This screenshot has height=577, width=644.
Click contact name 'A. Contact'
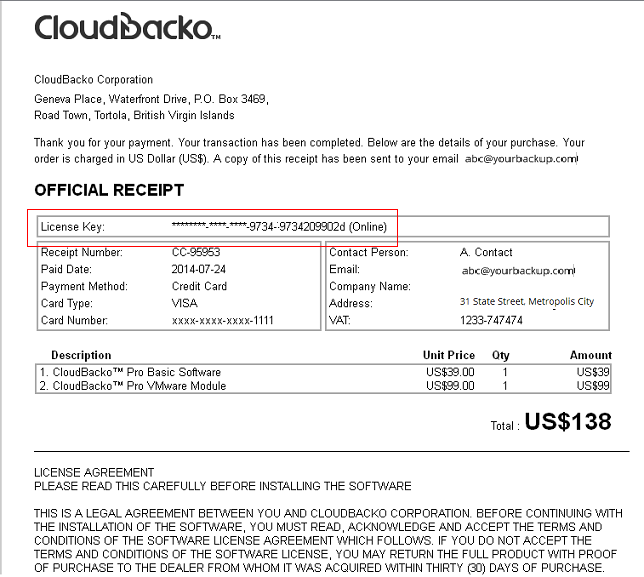click(486, 252)
